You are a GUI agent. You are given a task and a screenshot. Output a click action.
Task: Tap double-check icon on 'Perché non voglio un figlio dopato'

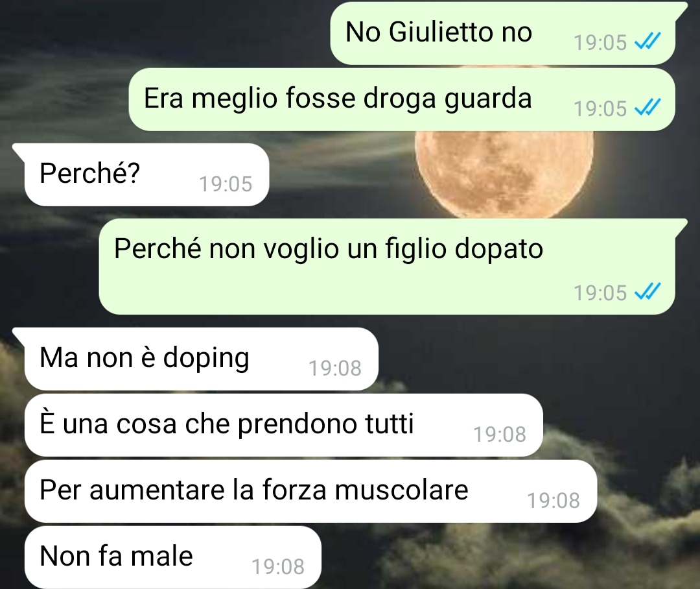[x=647, y=293]
